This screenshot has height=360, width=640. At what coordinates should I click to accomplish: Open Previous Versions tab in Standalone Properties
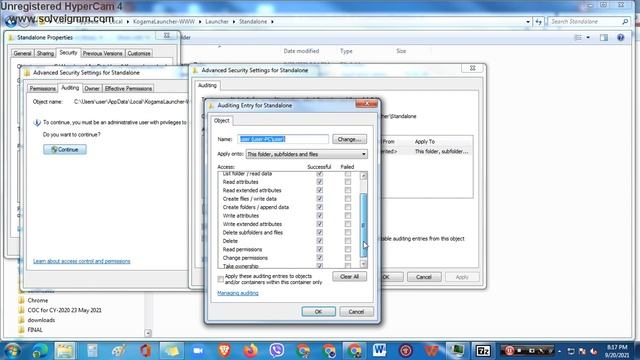point(102,53)
